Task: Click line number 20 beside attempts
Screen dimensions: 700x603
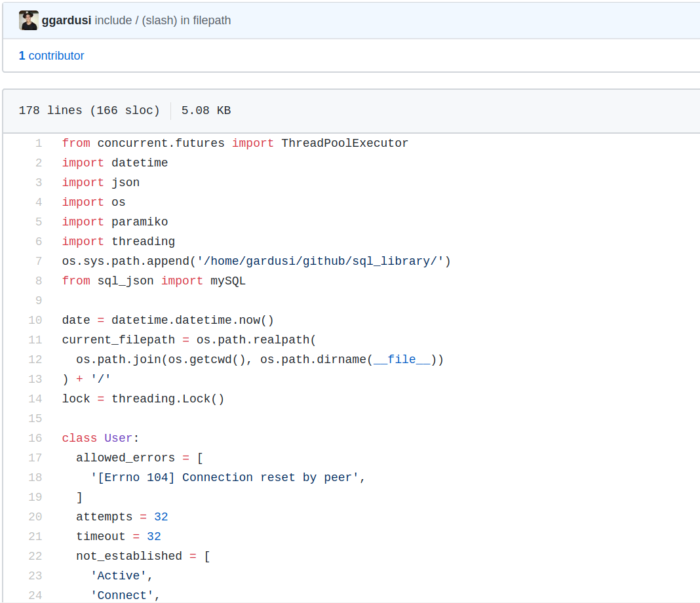Action: [35, 516]
